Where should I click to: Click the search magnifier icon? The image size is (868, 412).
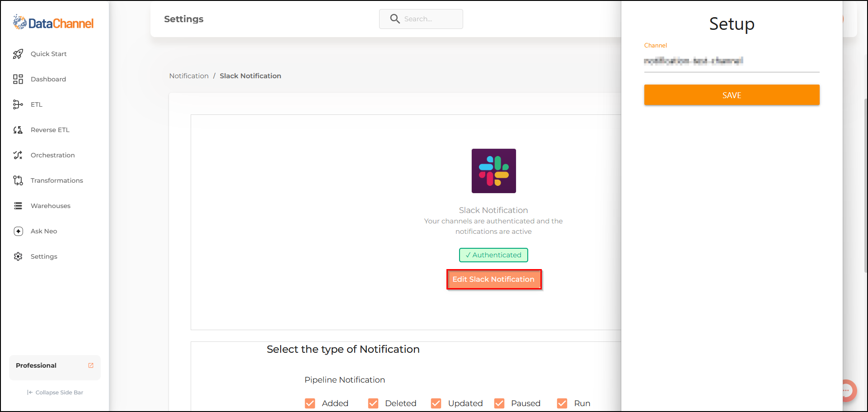395,19
